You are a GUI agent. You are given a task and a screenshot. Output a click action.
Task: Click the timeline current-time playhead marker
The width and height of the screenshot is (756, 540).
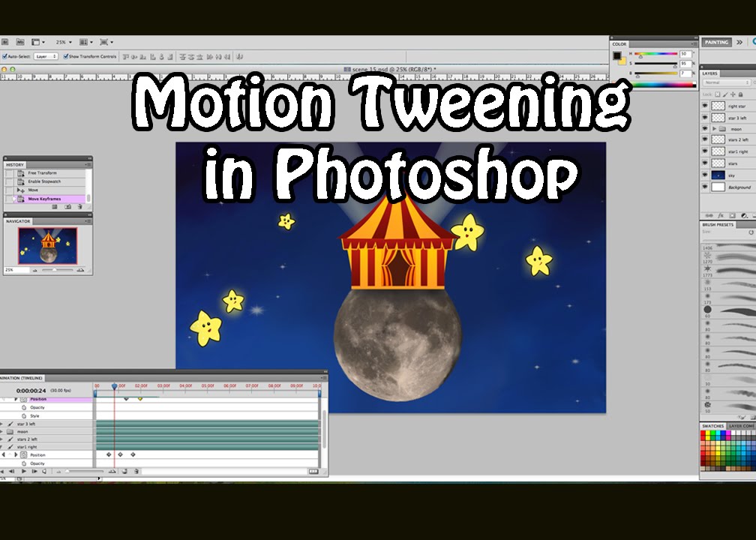coord(114,386)
